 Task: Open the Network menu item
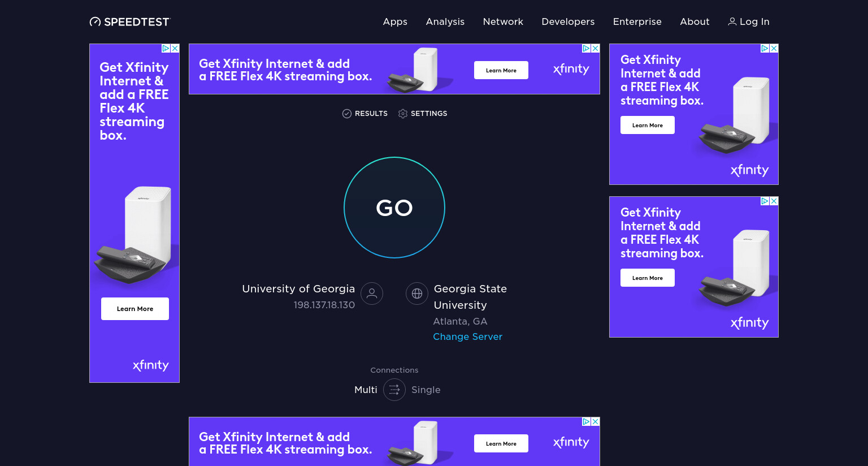[x=503, y=21]
